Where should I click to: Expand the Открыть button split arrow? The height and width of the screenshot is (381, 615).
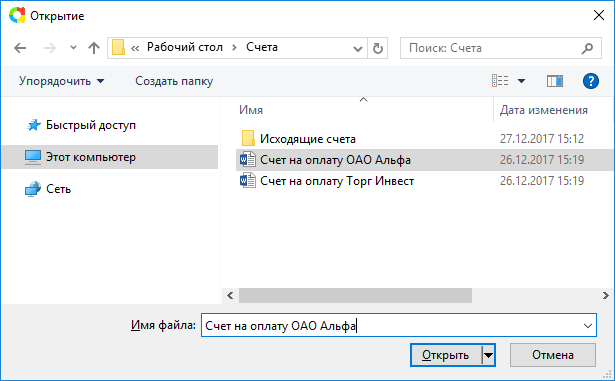(x=488, y=355)
